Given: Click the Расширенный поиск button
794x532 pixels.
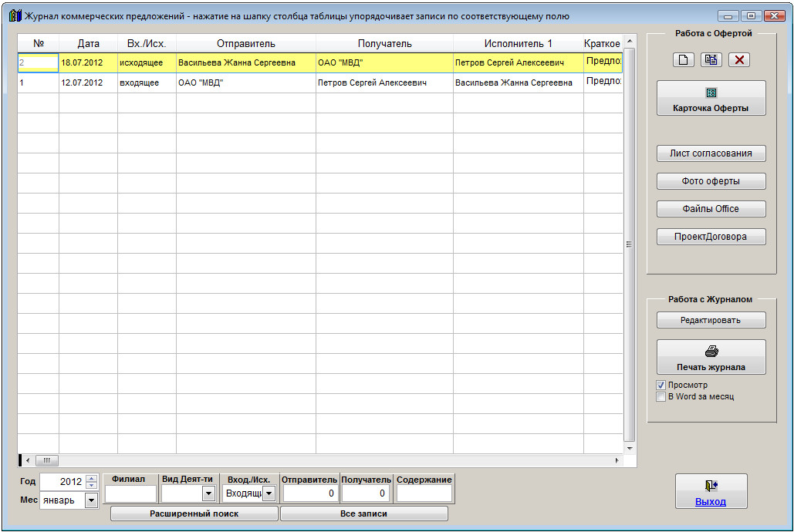Looking at the screenshot, I should [194, 513].
